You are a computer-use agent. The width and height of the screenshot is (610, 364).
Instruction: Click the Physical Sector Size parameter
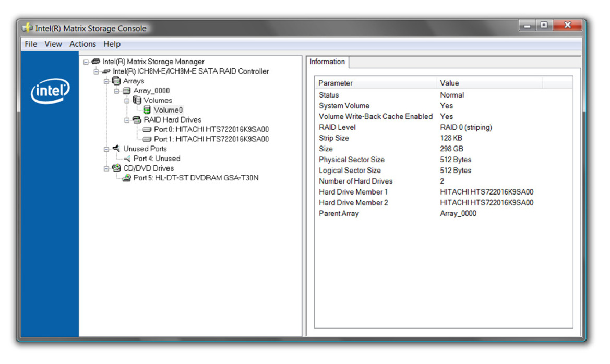click(351, 160)
